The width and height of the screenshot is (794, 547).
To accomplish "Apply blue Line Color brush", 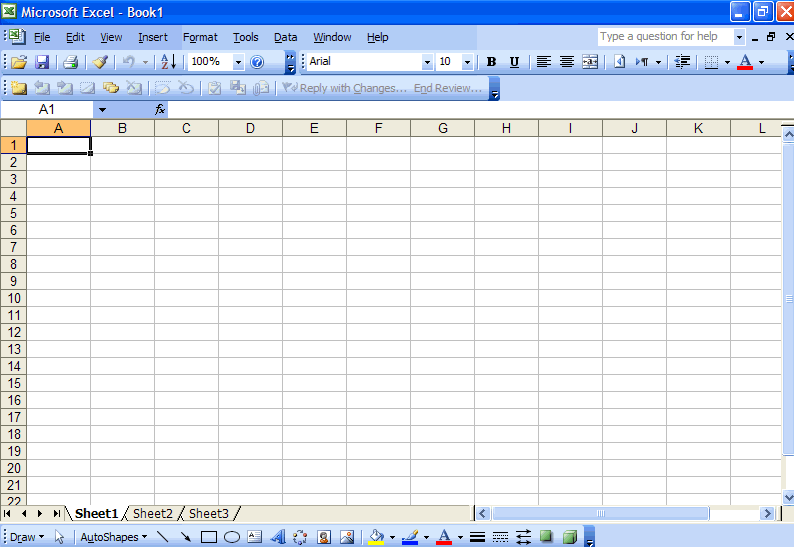I will (411, 537).
